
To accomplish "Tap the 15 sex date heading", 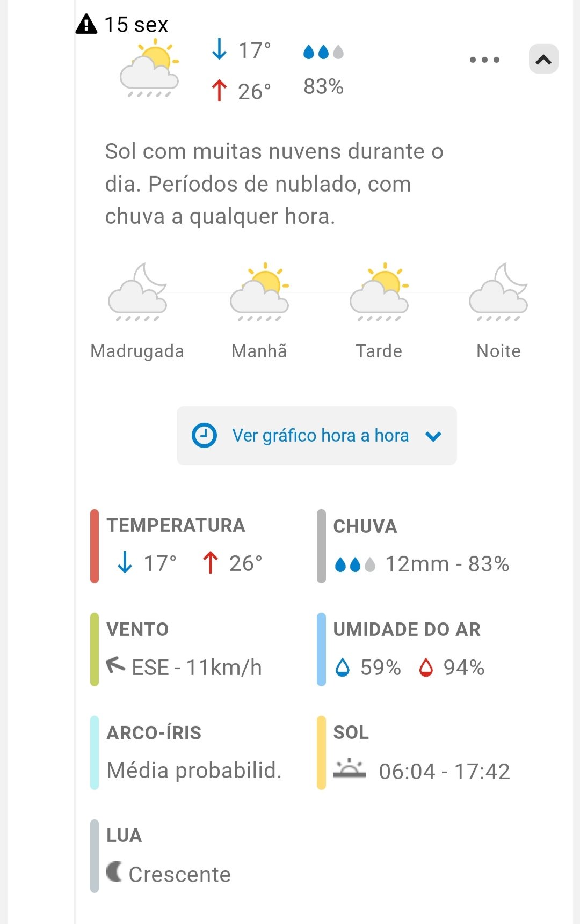I will [136, 25].
